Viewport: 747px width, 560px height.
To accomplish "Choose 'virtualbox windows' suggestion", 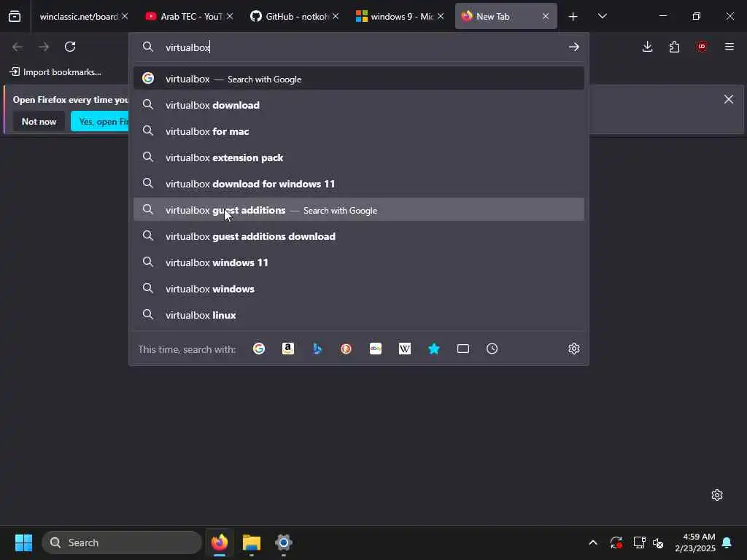I will 359,288.
